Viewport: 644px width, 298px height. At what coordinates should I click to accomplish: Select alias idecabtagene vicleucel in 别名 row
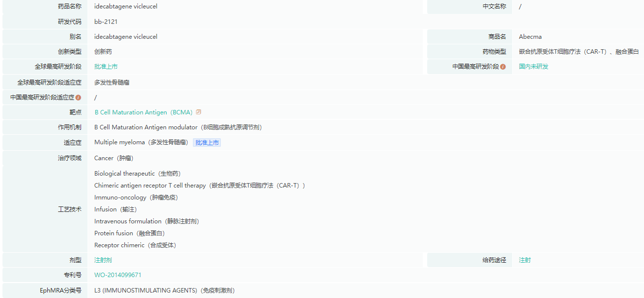tap(126, 37)
